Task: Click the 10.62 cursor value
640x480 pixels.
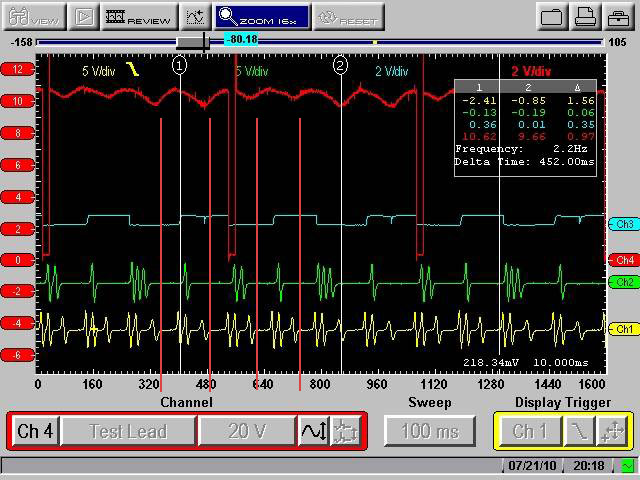Action: (x=480, y=137)
